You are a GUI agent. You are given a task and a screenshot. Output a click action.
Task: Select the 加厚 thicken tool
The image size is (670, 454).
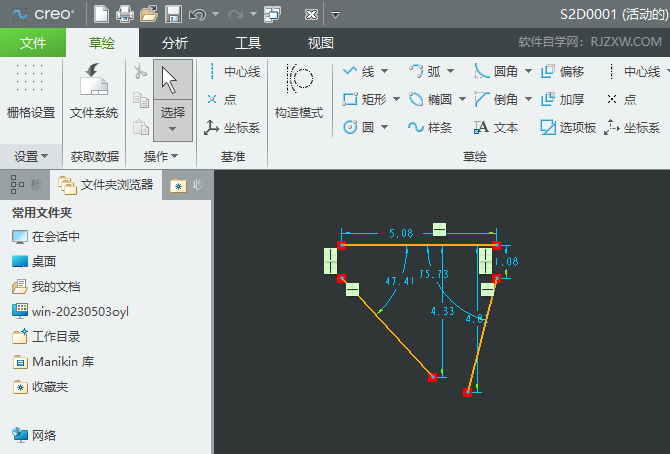coord(563,100)
